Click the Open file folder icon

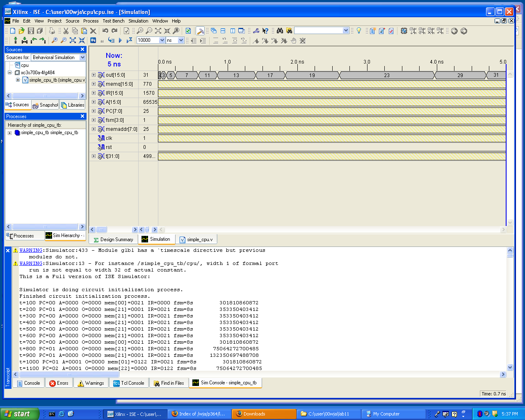21,31
